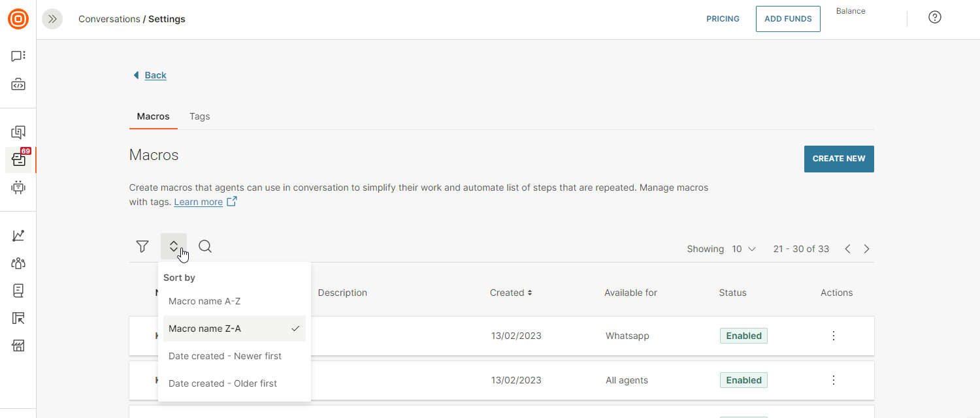980x418 pixels.
Task: Open the robot chatbot sidebar icon
Action: 18,187
